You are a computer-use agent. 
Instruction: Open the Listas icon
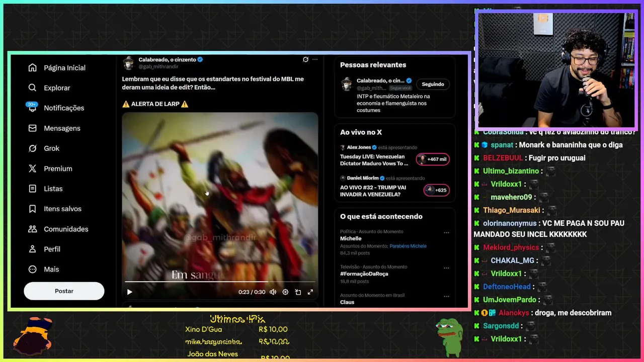click(x=33, y=189)
